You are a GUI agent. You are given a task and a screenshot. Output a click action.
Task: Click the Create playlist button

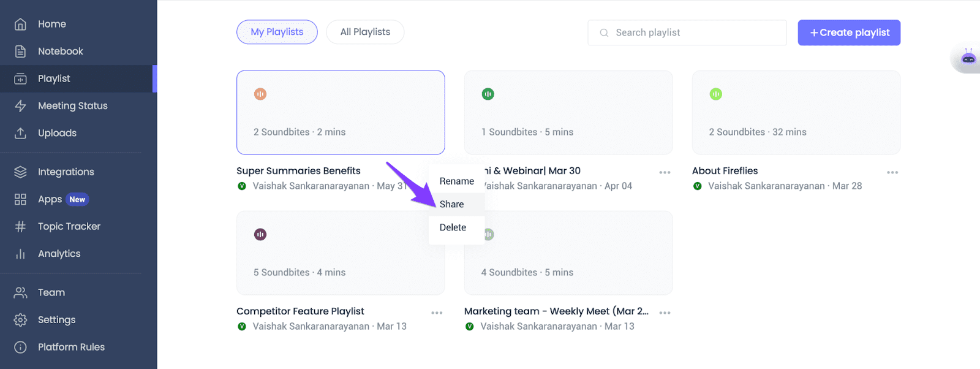(849, 32)
